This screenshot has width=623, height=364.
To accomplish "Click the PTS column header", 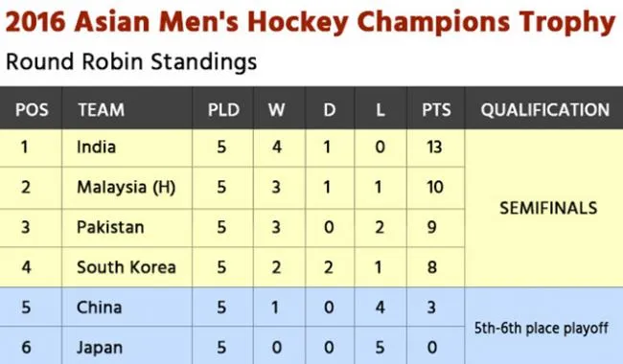I will tap(436, 110).
